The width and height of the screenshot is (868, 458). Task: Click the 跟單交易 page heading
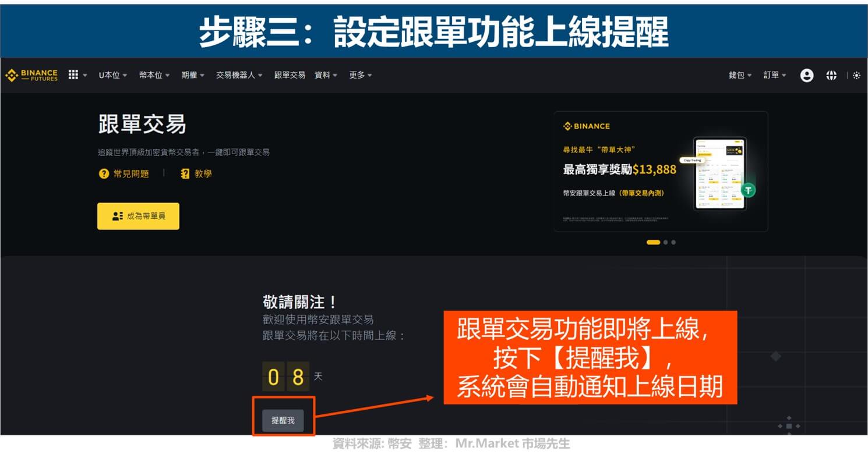pos(142,124)
